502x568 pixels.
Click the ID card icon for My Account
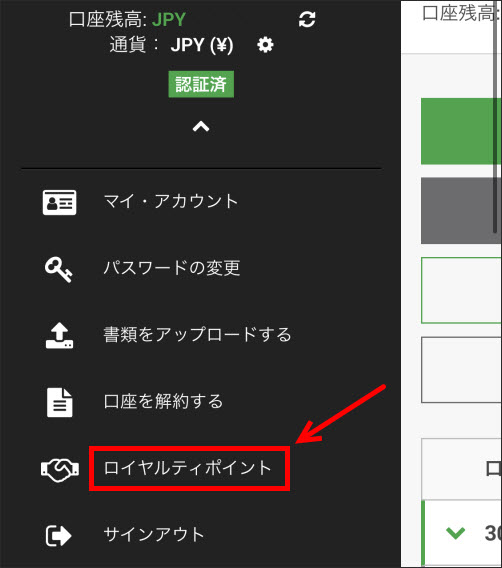[59, 202]
